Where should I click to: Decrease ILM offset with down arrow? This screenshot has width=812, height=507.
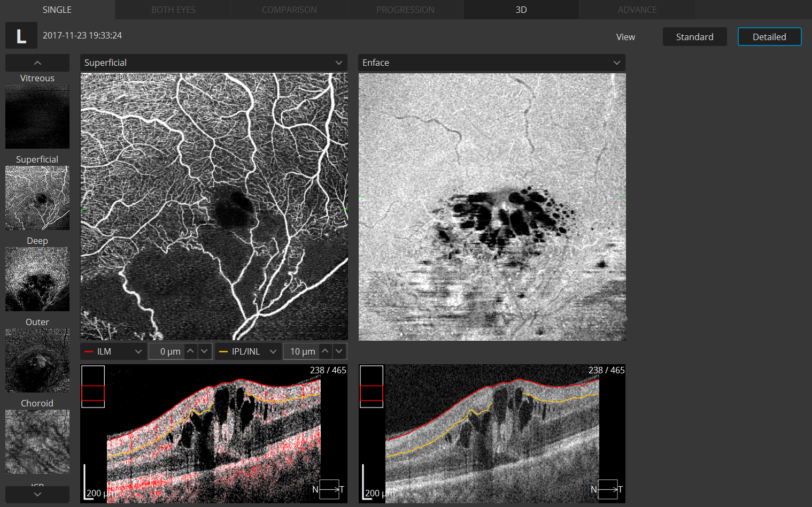coord(204,351)
